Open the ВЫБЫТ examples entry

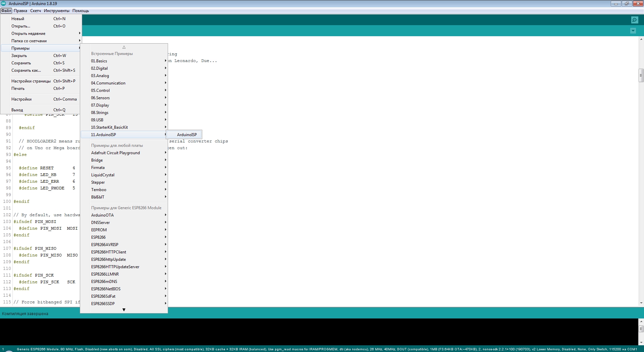click(x=124, y=197)
